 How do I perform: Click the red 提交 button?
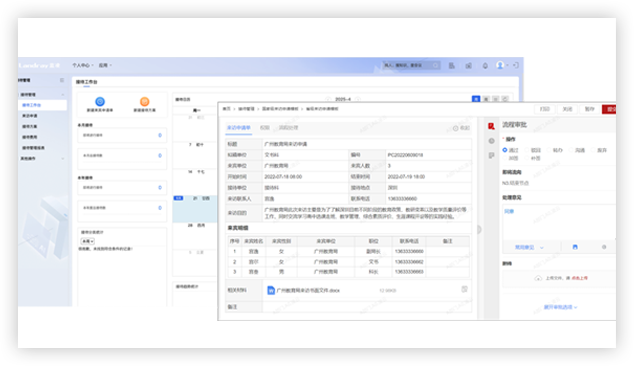(x=610, y=109)
